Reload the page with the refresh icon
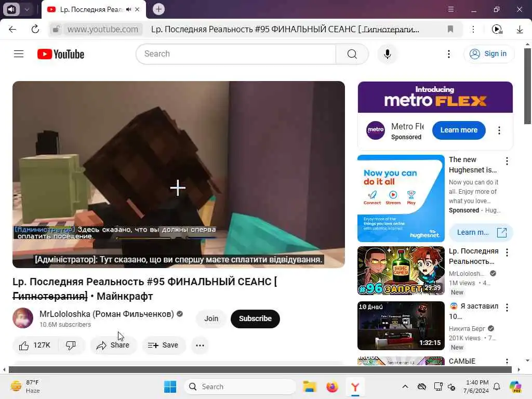This screenshot has width=532, height=399. [x=35, y=29]
